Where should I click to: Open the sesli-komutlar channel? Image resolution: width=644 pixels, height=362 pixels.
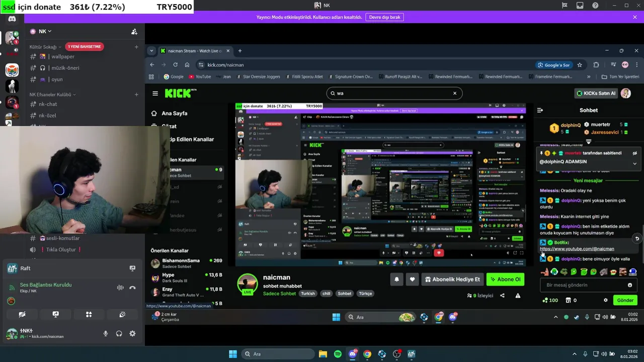tap(63, 238)
